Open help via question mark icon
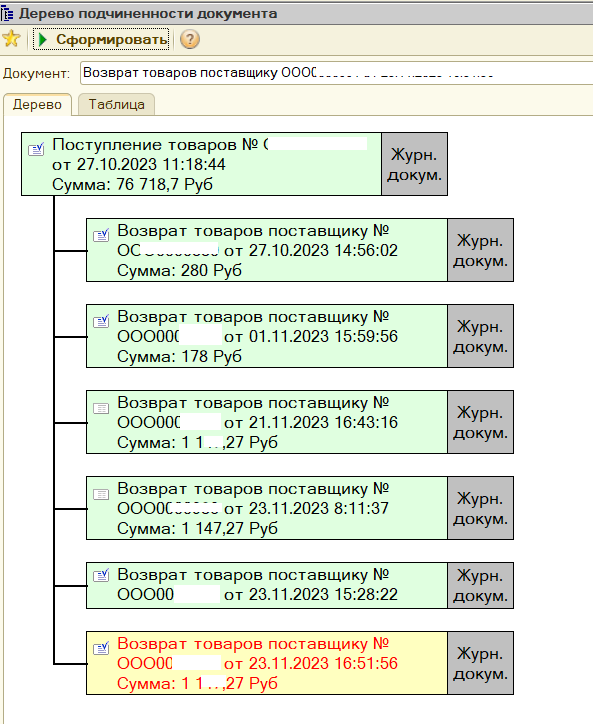The width and height of the screenshot is (593, 724). (x=189, y=39)
